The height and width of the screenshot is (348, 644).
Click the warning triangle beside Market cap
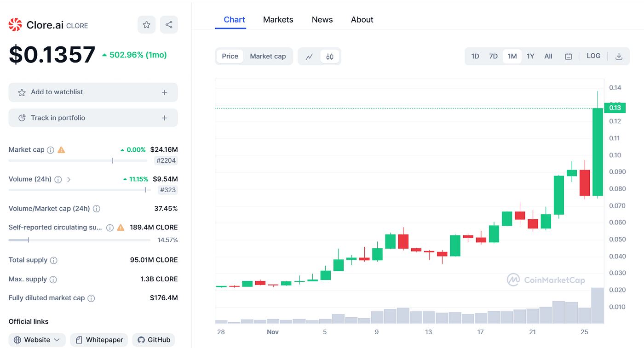(x=61, y=149)
